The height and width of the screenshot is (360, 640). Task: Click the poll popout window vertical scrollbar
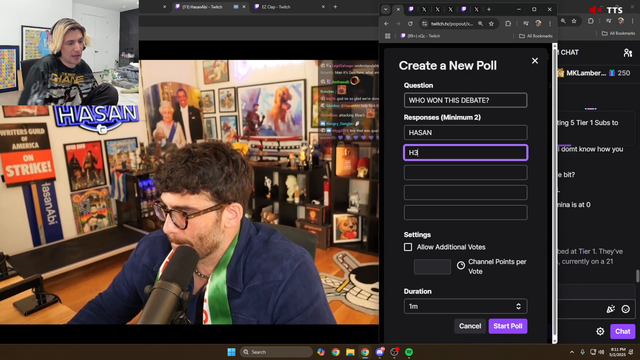[x=554, y=192]
